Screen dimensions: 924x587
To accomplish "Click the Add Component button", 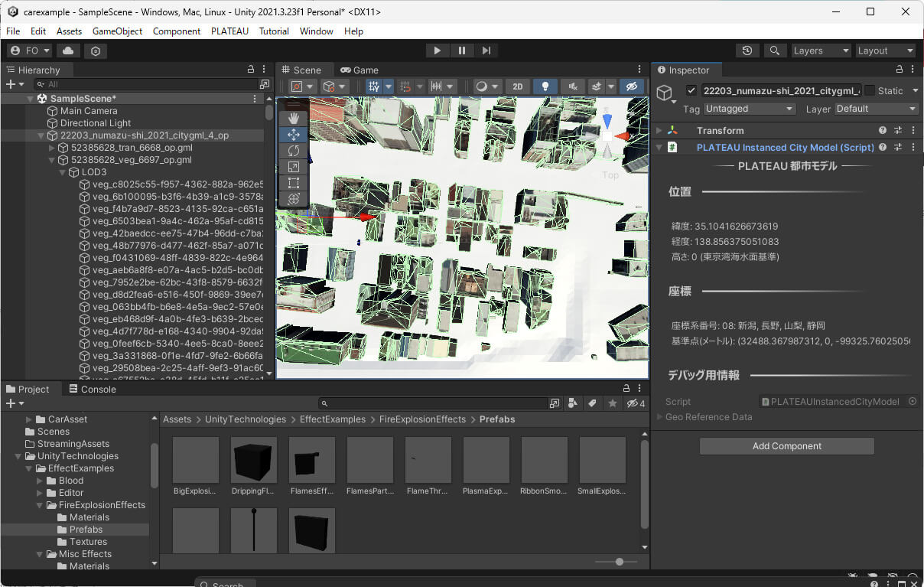I will click(x=786, y=446).
